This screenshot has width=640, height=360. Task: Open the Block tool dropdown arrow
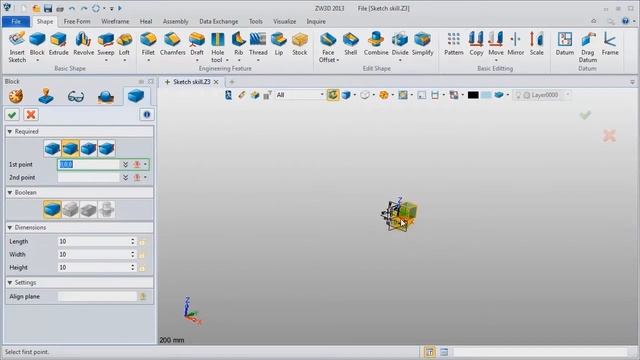[37, 60]
